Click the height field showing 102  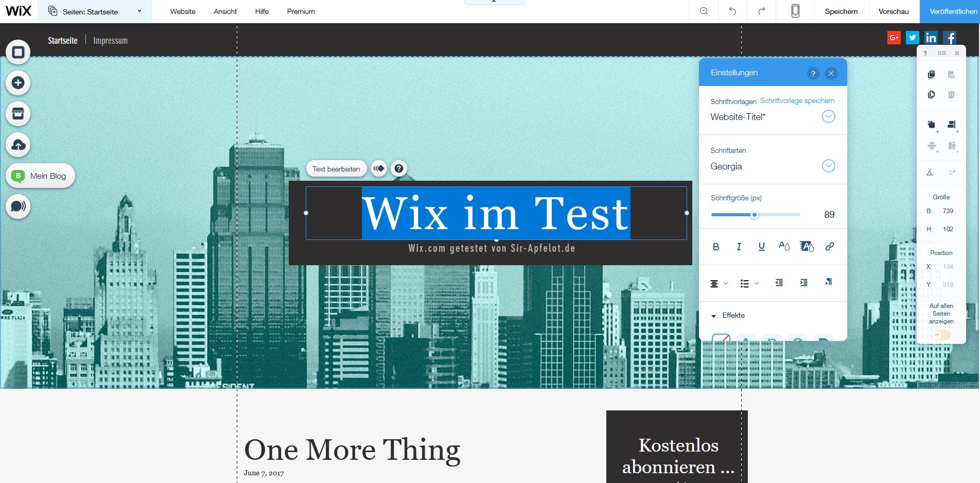pos(948,229)
